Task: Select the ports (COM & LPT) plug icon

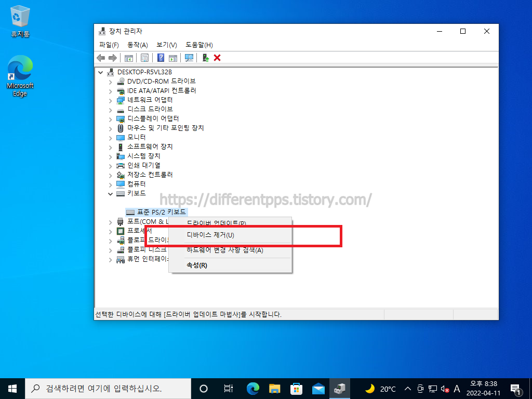Action: 121,222
